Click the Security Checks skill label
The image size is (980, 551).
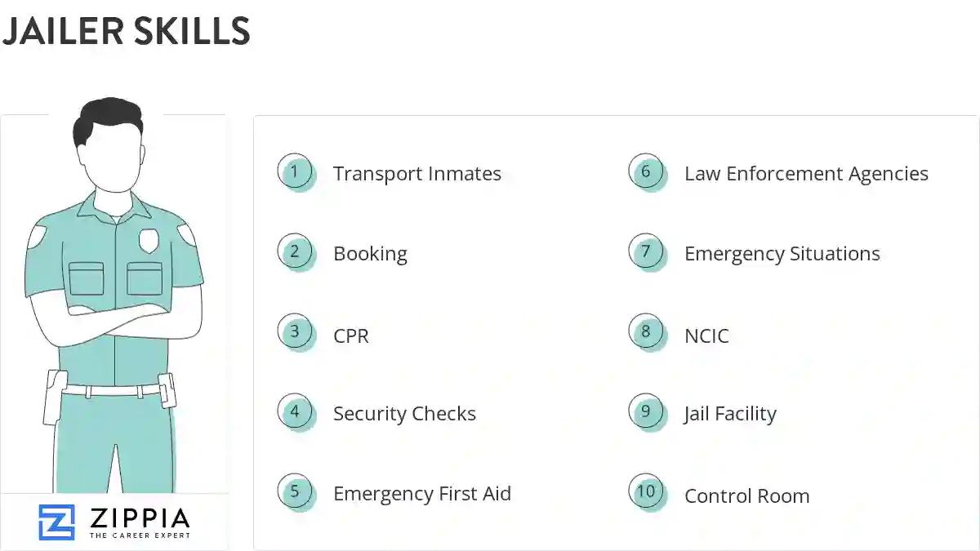[x=404, y=414]
